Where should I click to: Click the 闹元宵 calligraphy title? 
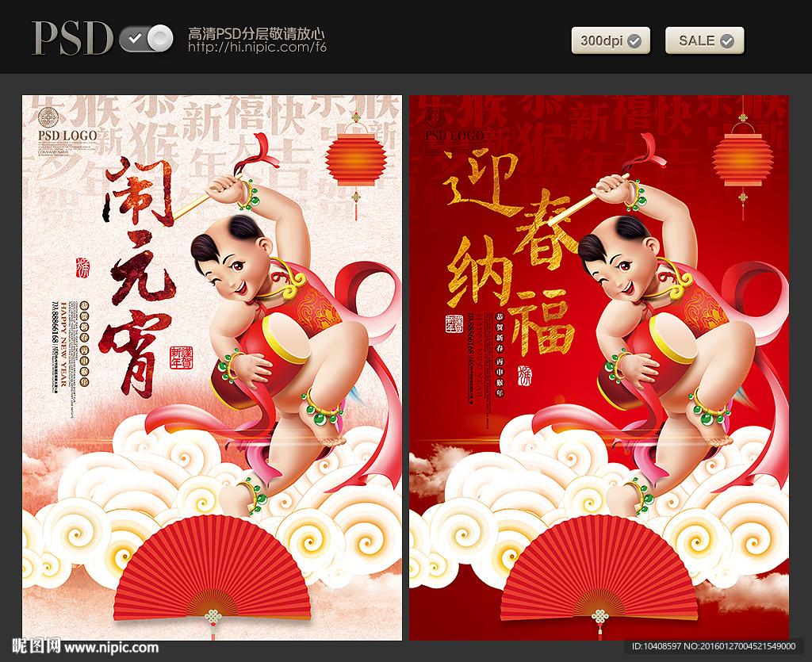(138, 277)
